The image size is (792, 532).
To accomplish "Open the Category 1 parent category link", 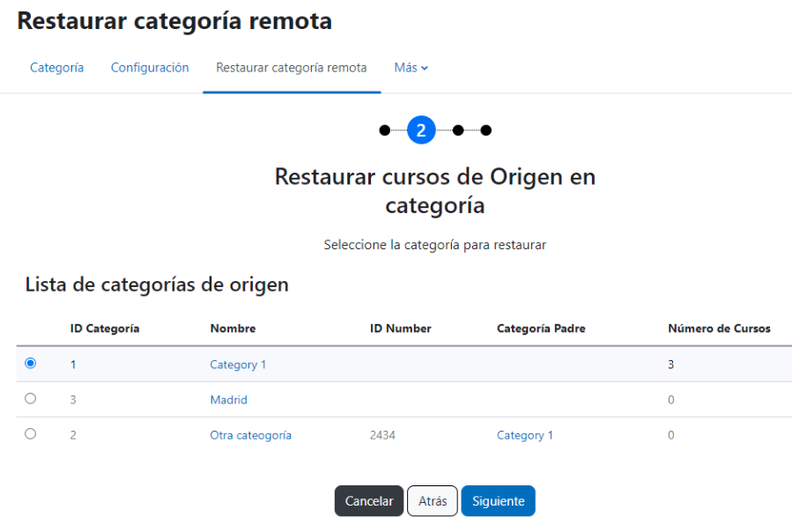I will 525,435.
